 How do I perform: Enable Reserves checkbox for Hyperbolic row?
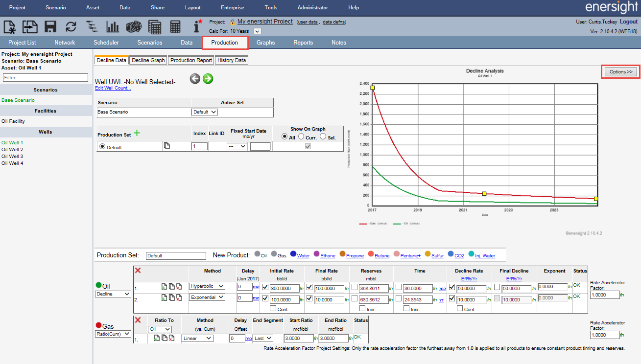coord(354,287)
